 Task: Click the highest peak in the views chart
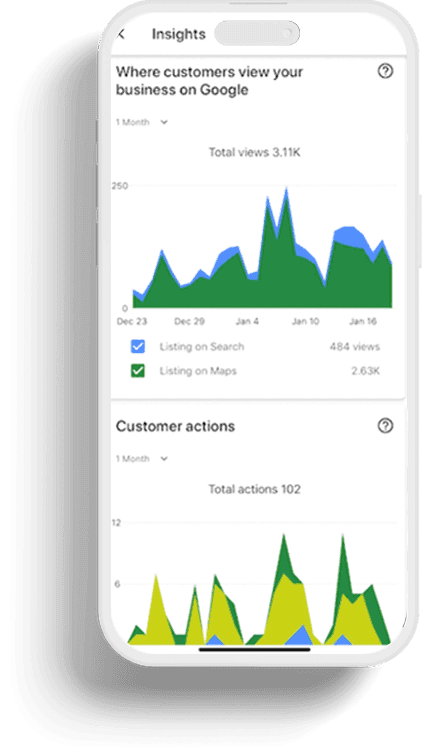pyautogui.click(x=286, y=190)
